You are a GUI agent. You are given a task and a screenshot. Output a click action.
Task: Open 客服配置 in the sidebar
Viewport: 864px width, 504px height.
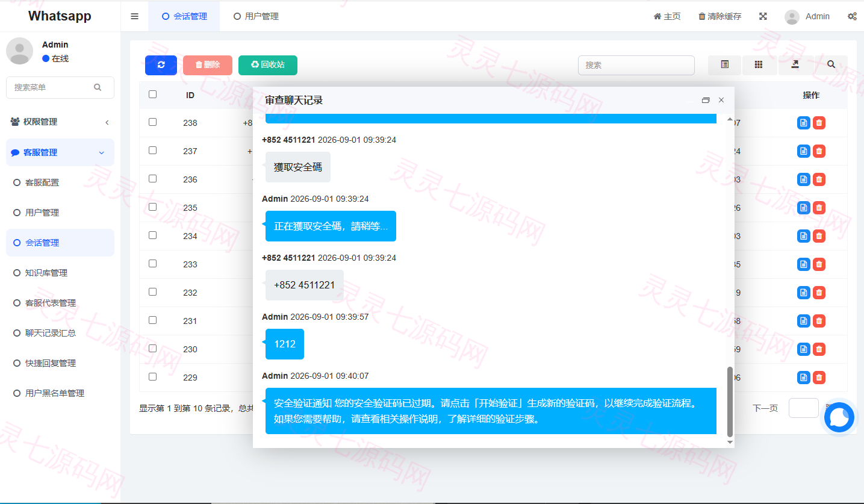click(60, 182)
